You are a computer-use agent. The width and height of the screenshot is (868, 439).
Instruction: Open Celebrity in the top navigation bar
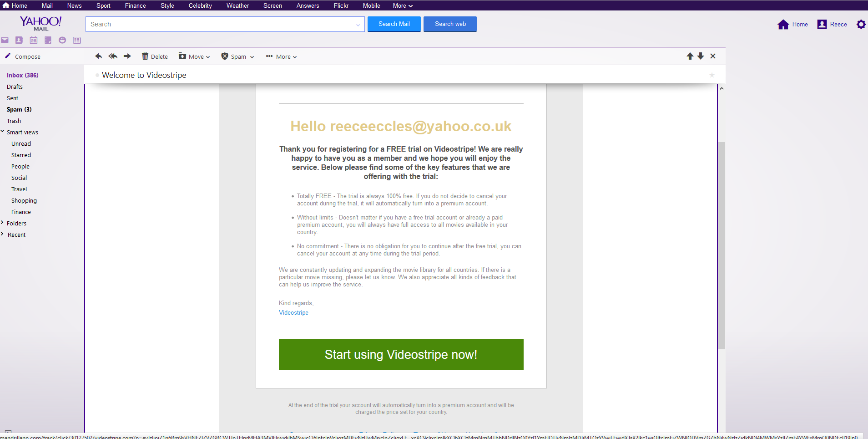tap(200, 5)
